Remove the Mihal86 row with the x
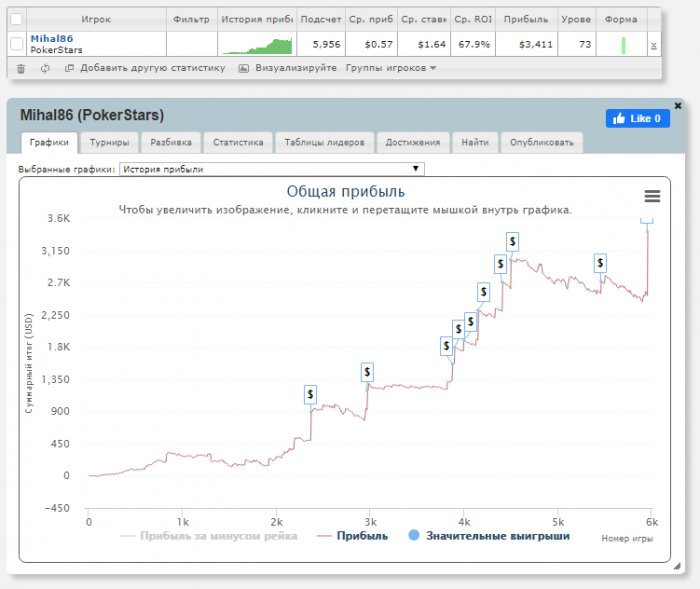700x589 pixels. coord(654,45)
